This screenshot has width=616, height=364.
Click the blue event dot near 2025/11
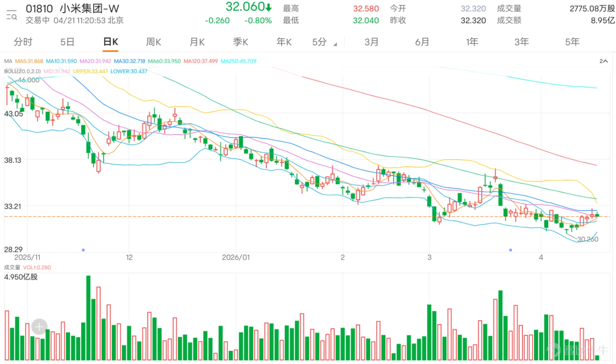pos(83,250)
